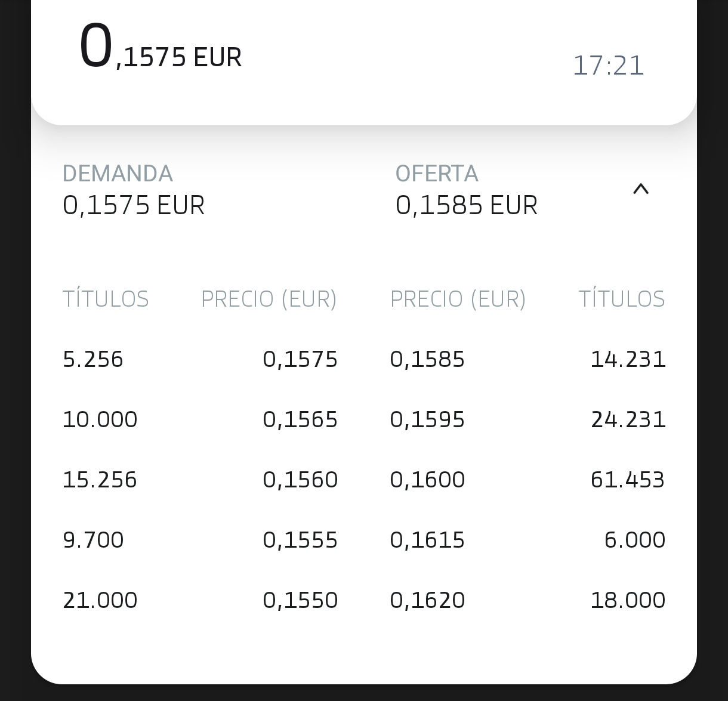Collapse the order book with the chevron
This screenshot has height=701, width=728.
coord(641,189)
